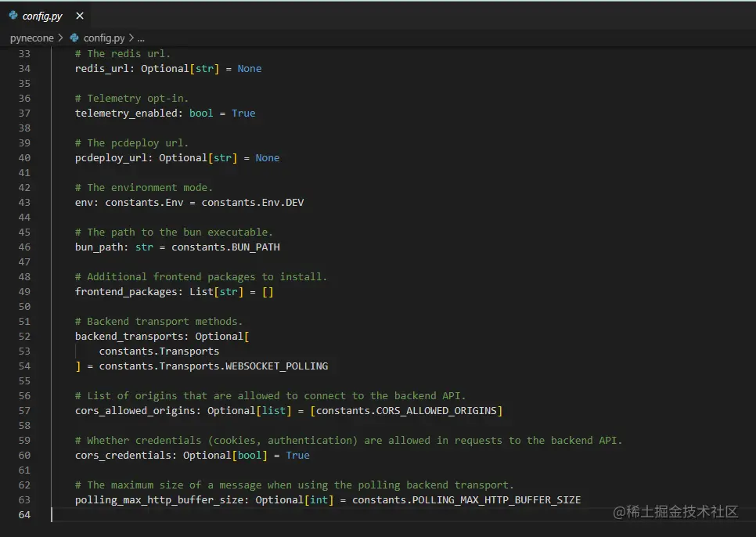Screen dimensions: 756x537
Task: Click the Python file icon in breadcrumb
Action: click(x=74, y=38)
